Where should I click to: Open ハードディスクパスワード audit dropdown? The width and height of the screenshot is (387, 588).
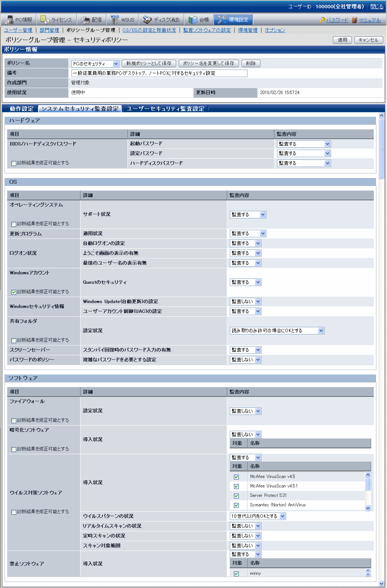[304, 163]
